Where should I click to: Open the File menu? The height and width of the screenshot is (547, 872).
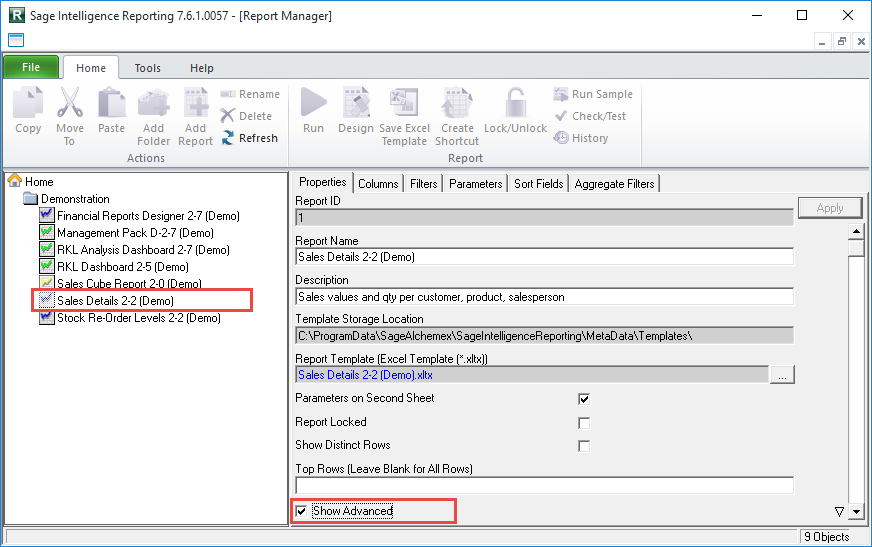point(31,68)
